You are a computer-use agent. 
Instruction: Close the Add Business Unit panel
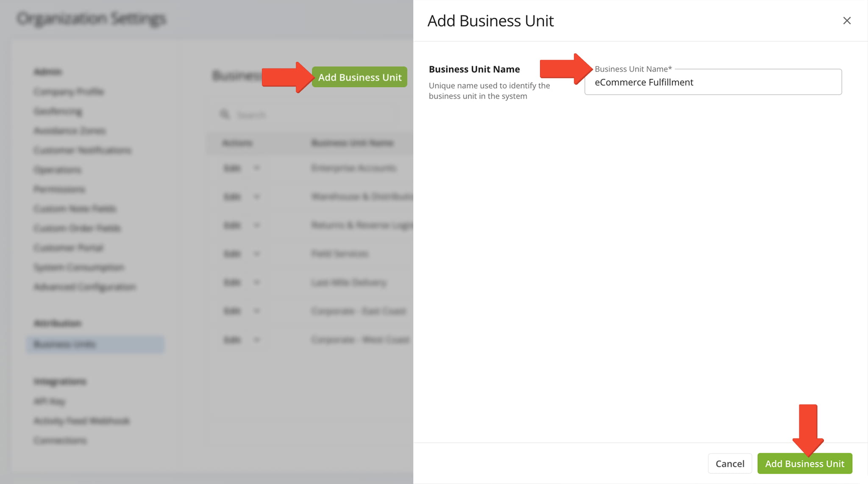(846, 21)
